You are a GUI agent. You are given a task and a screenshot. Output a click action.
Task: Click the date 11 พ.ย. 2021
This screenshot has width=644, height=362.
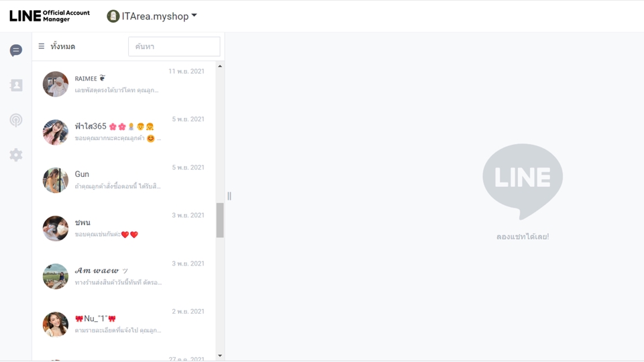(186, 72)
